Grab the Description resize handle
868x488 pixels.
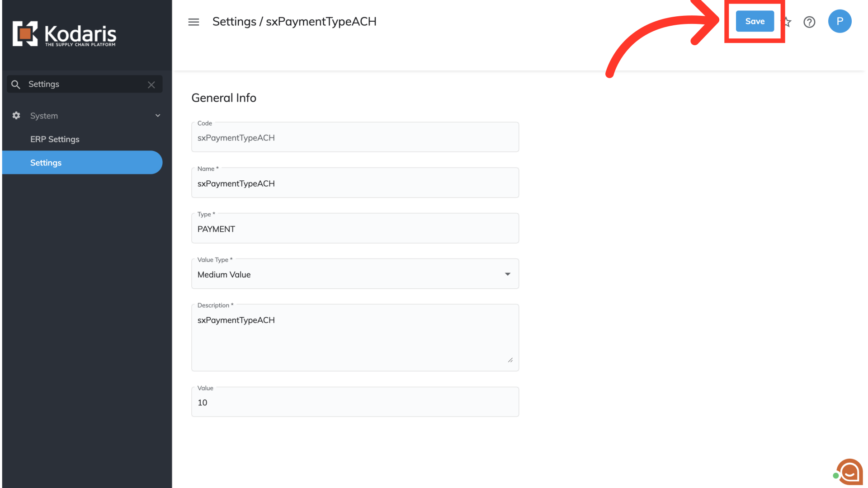[x=510, y=360]
